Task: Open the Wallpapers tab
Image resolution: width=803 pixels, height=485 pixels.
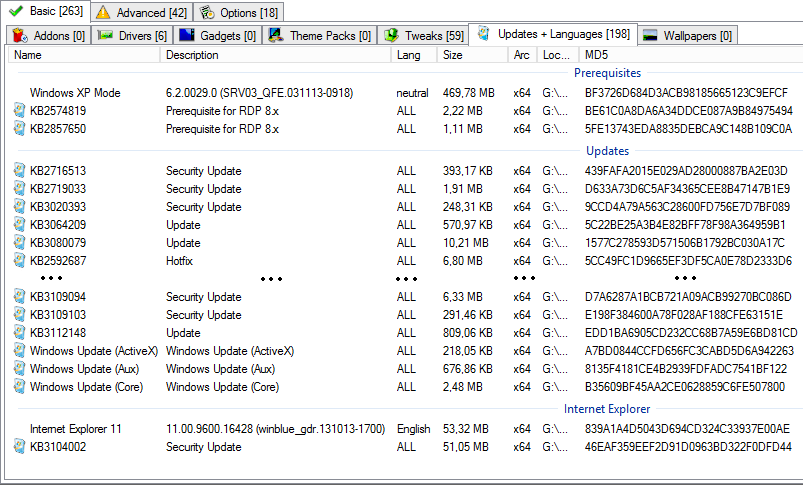Action: [687, 36]
